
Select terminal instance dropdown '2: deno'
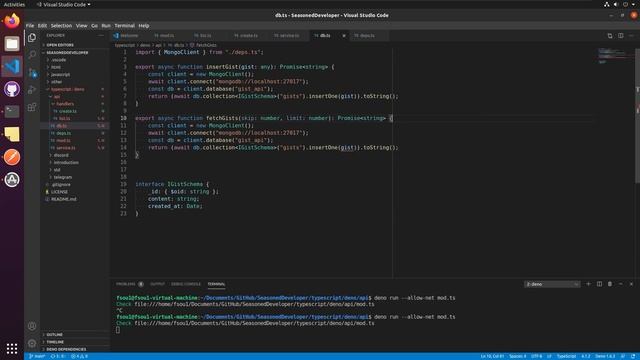tap(552, 284)
